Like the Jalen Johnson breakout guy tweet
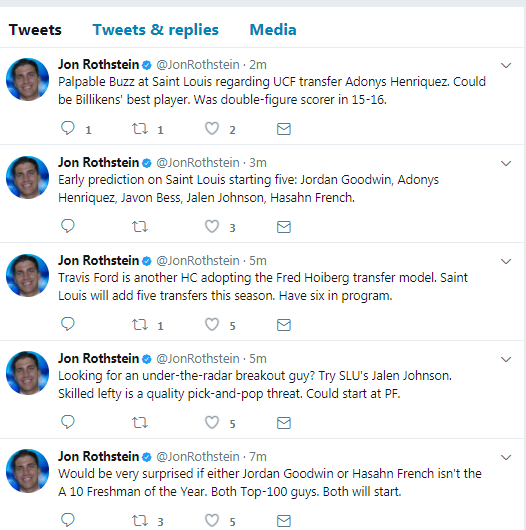526x530 pixels. pos(212,423)
